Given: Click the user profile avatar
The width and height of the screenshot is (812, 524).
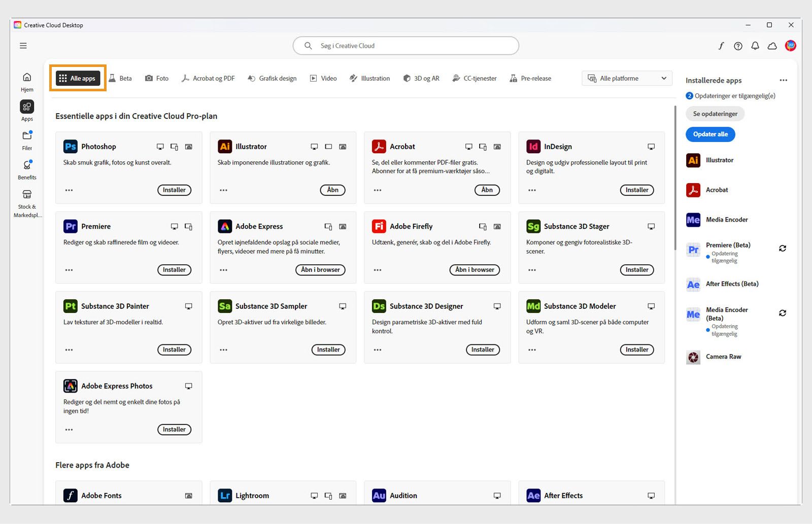Looking at the screenshot, I should click(x=790, y=46).
